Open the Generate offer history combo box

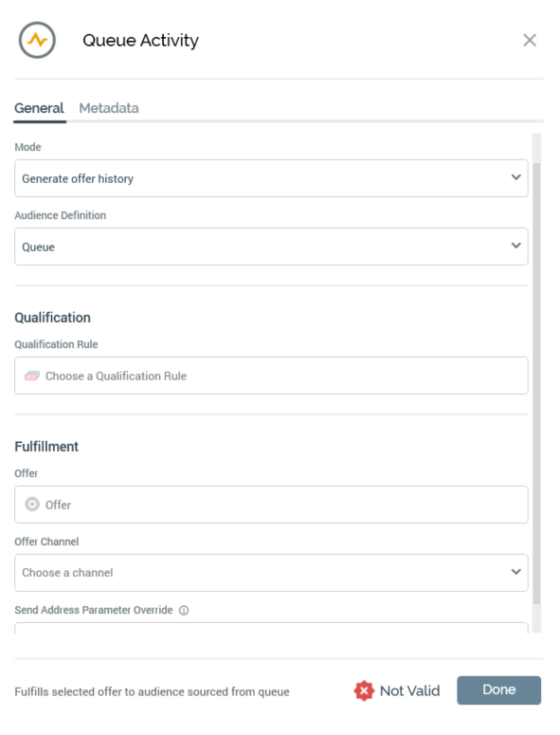(271, 178)
